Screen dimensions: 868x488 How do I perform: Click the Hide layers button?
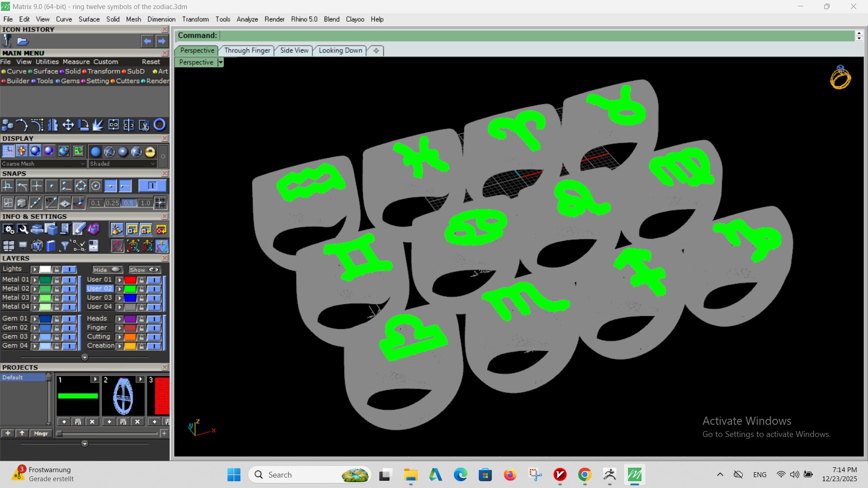(x=107, y=270)
